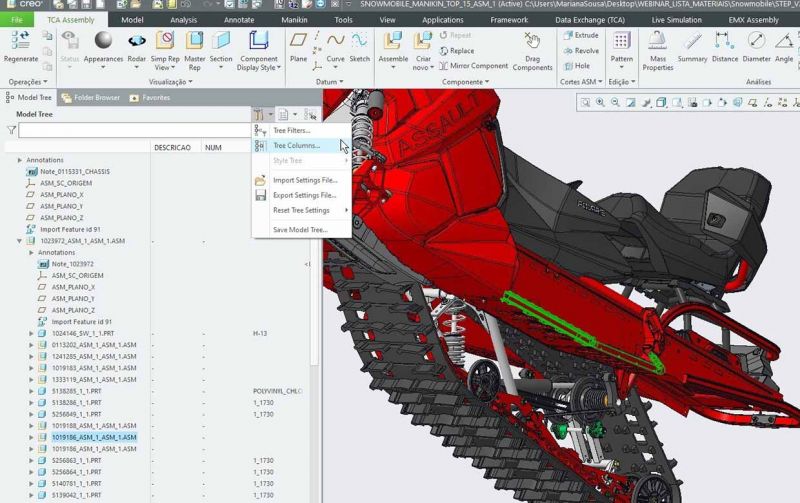
Task: Click the zoom in icon in graphics toolbar
Action: (600, 103)
